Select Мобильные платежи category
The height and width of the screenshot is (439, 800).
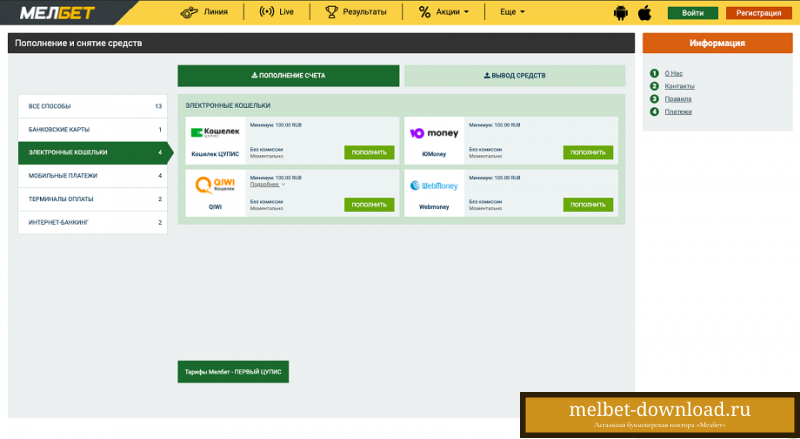92,176
